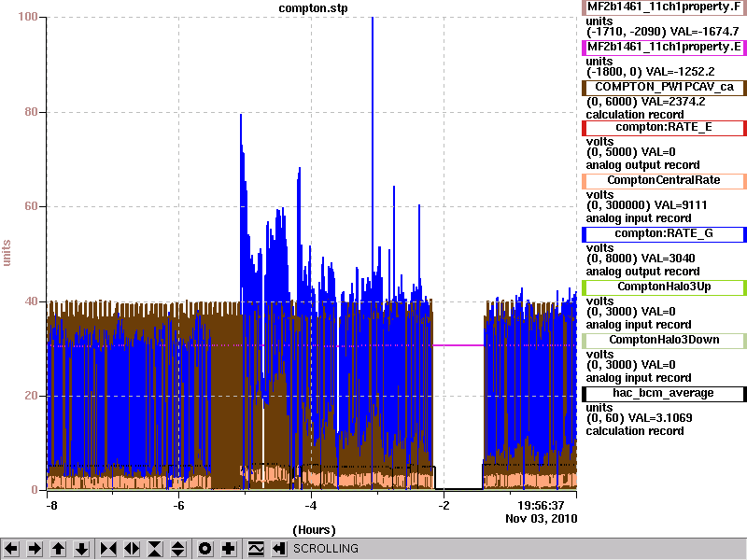Screen dimensions: 747x560
Task: Pan the plot up with arrow button
Action: (58, 549)
